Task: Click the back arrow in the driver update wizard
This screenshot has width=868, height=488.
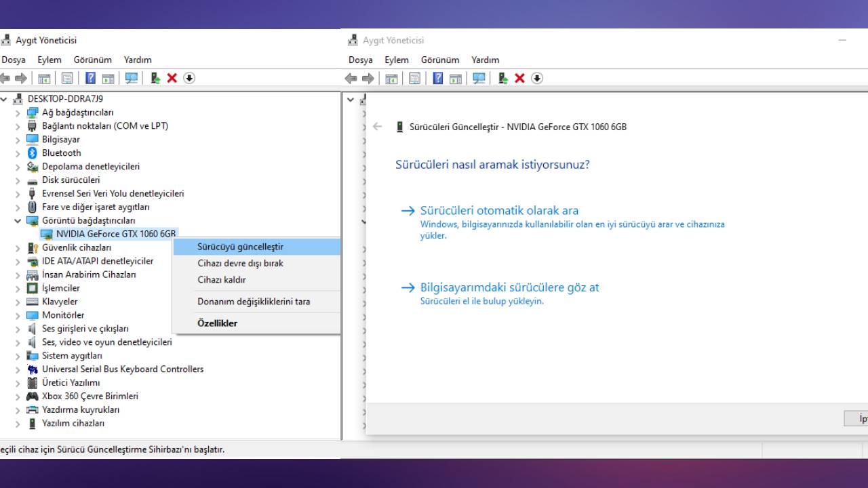Action: (378, 127)
